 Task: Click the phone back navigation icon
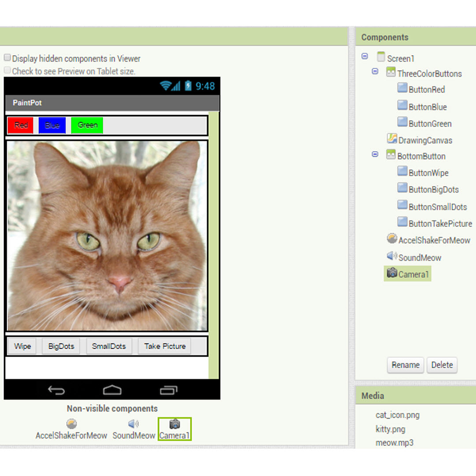coord(56,390)
